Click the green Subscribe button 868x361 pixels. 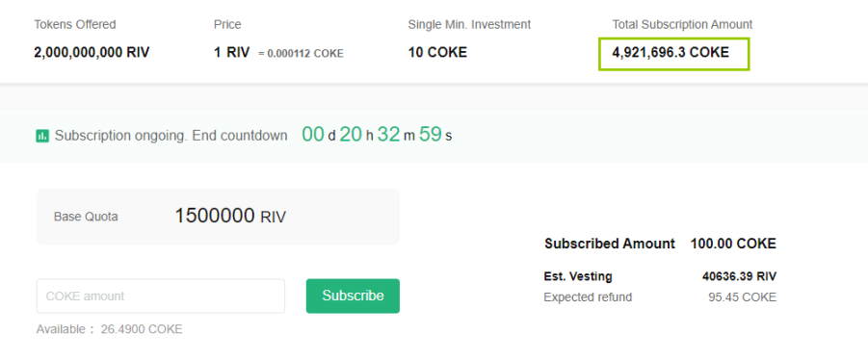point(353,296)
